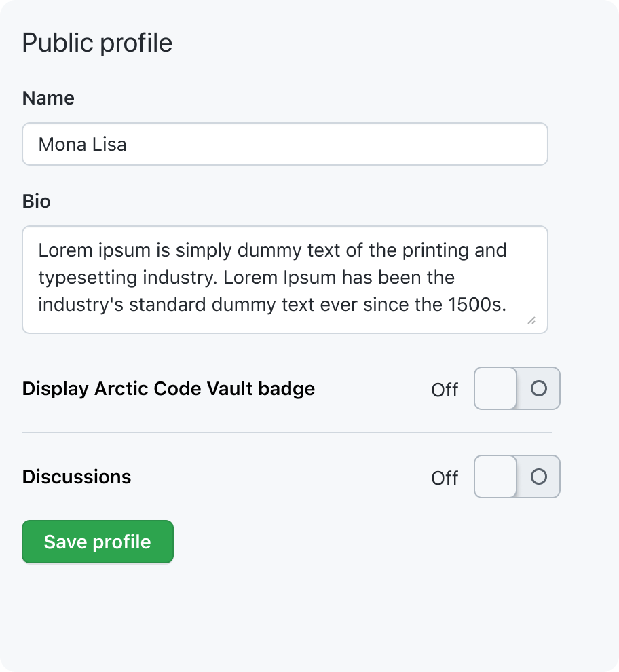
Task: Click the Save profile button
Action: coord(98,542)
